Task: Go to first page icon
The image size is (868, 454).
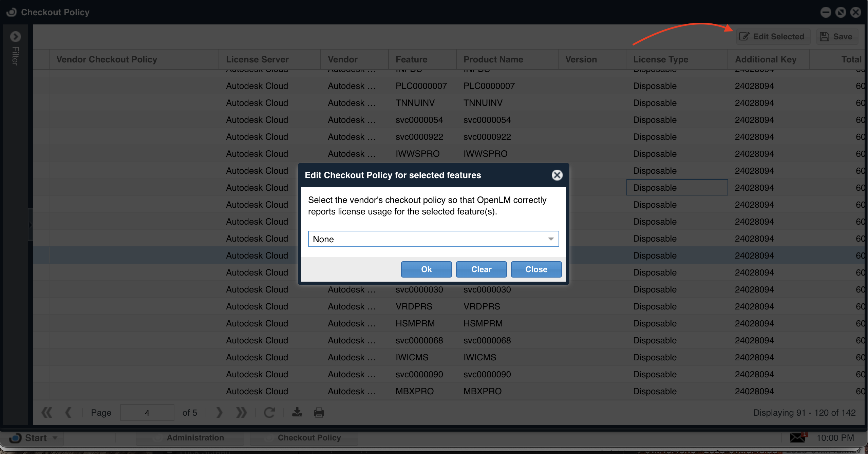Action: point(47,413)
